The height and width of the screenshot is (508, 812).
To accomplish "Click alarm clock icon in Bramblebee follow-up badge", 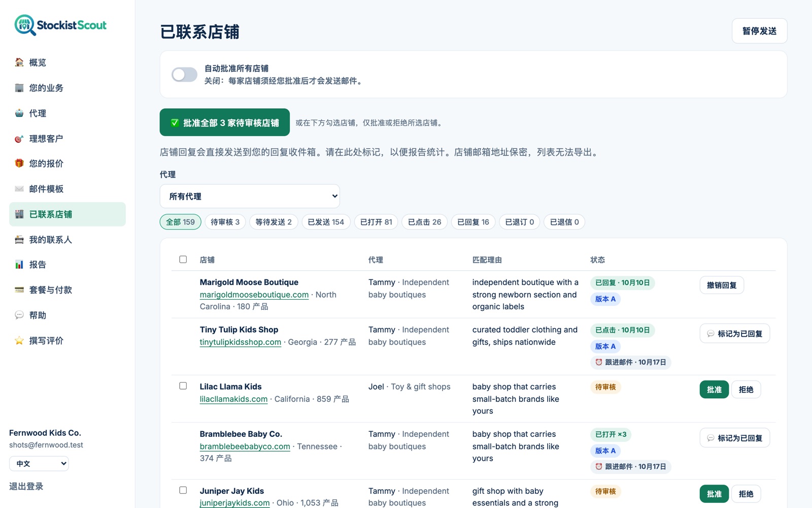I will tap(599, 466).
